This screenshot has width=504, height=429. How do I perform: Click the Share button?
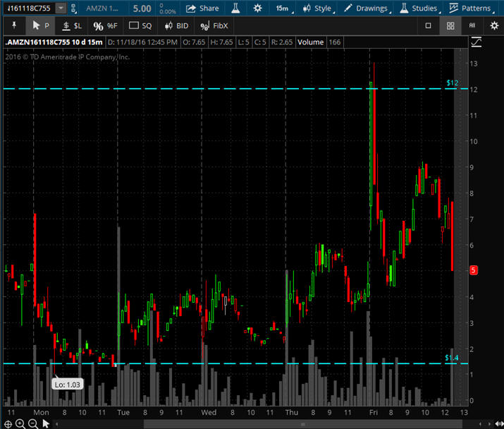(x=202, y=8)
